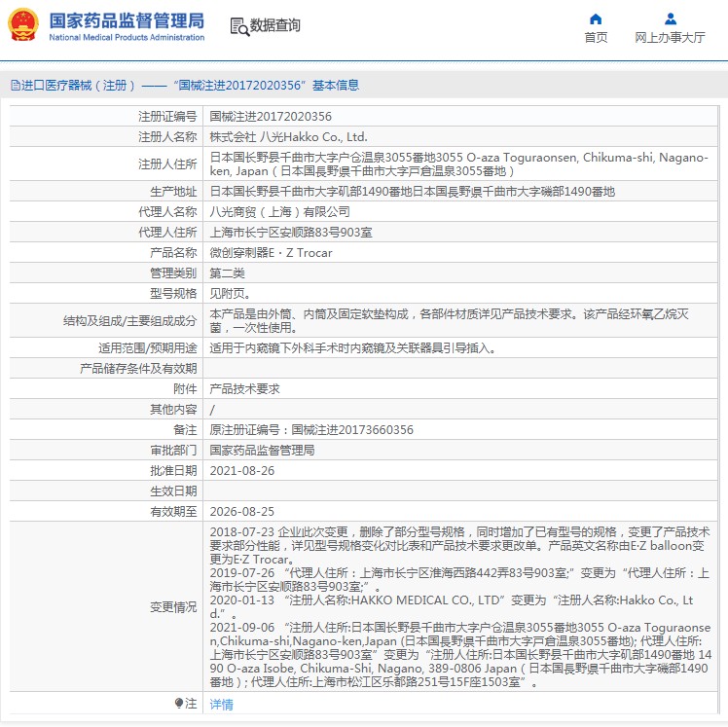Click National Medical Products Administration text
Viewport: 728px width, 727px height.
click(127, 37)
